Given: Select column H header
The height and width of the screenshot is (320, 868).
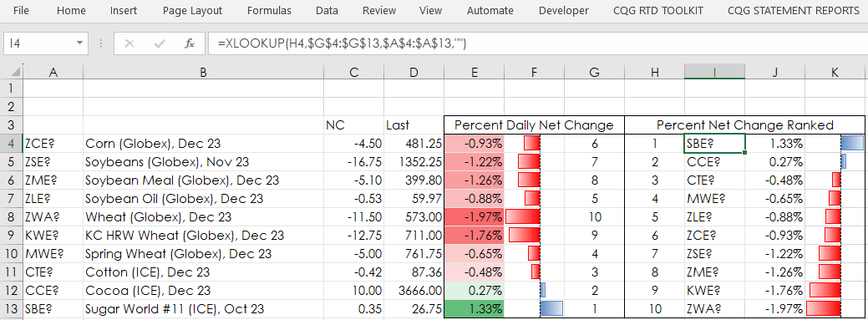Looking at the screenshot, I should pyautogui.click(x=654, y=71).
